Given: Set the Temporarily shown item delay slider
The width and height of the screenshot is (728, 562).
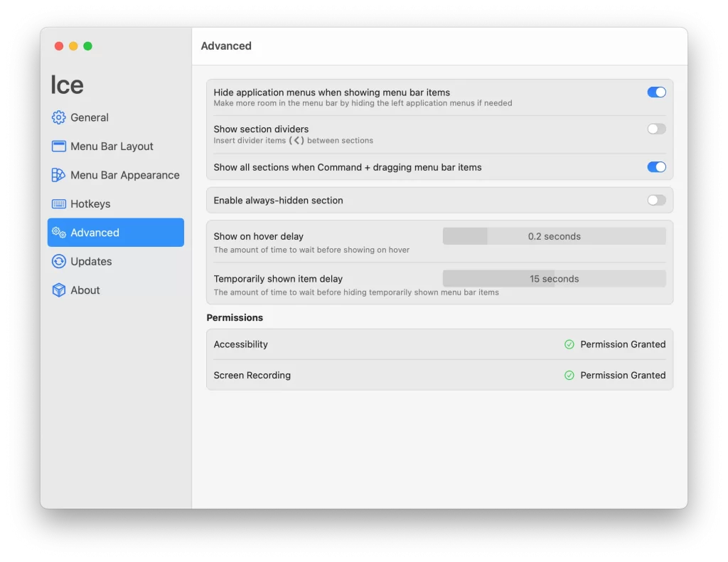Looking at the screenshot, I should pyautogui.click(x=555, y=279).
